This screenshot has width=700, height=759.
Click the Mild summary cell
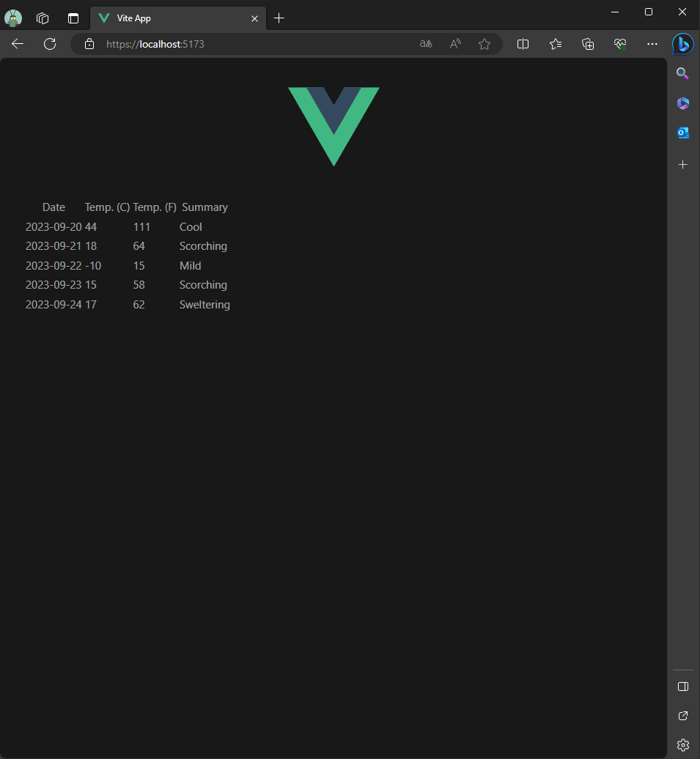pos(190,266)
